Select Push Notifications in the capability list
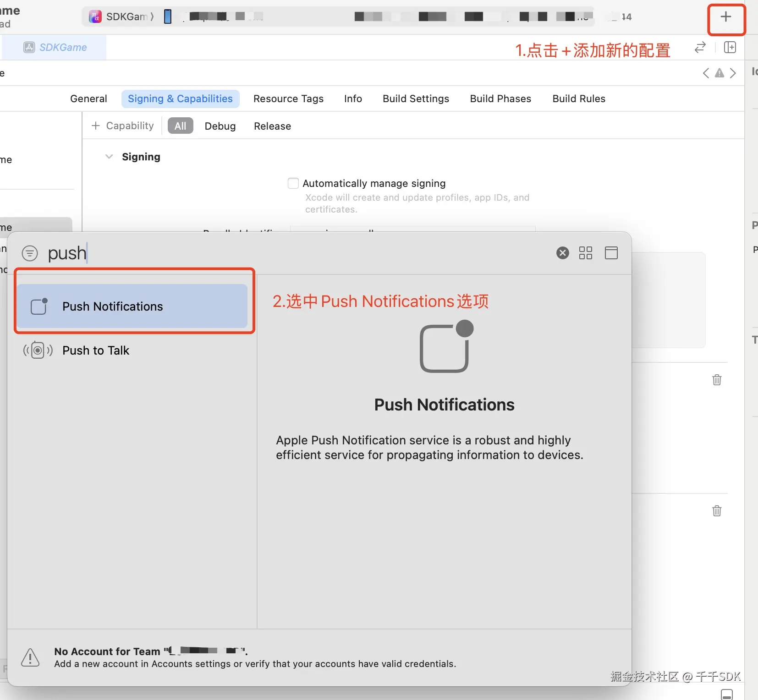 (132, 306)
